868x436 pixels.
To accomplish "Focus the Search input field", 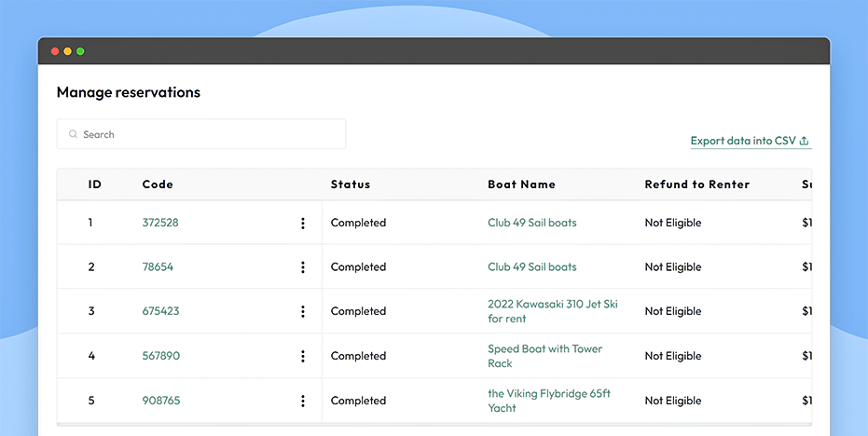I will pos(201,134).
